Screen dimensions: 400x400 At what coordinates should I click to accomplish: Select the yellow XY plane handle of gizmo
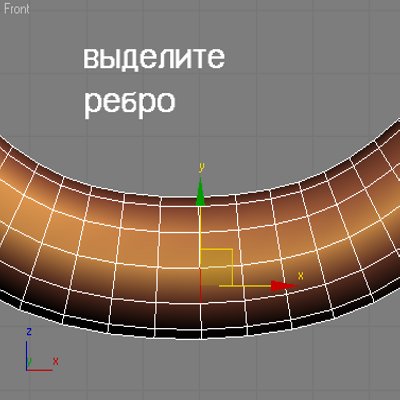point(216,267)
